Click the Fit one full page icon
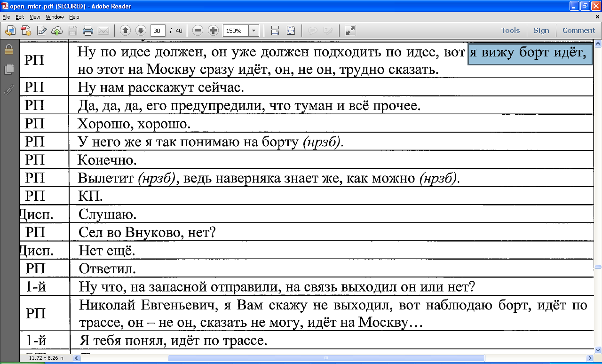The width and height of the screenshot is (602, 364). [291, 31]
